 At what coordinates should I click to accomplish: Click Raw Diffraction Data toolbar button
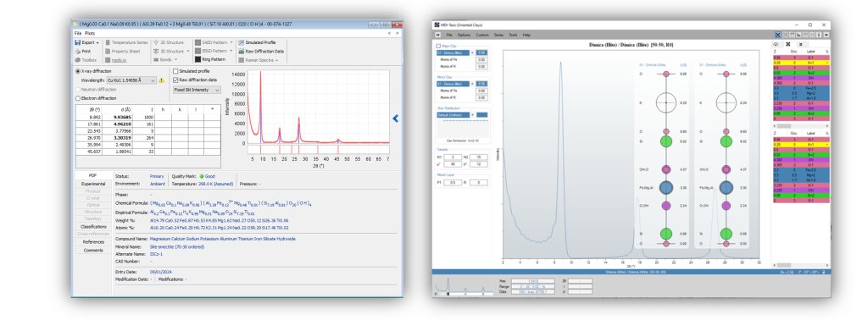click(x=261, y=52)
